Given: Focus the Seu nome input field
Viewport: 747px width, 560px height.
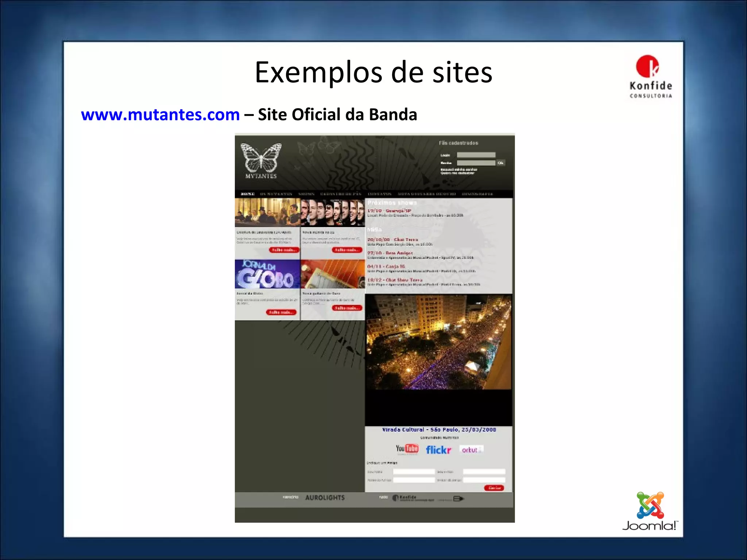Looking at the screenshot, I should point(414,472).
